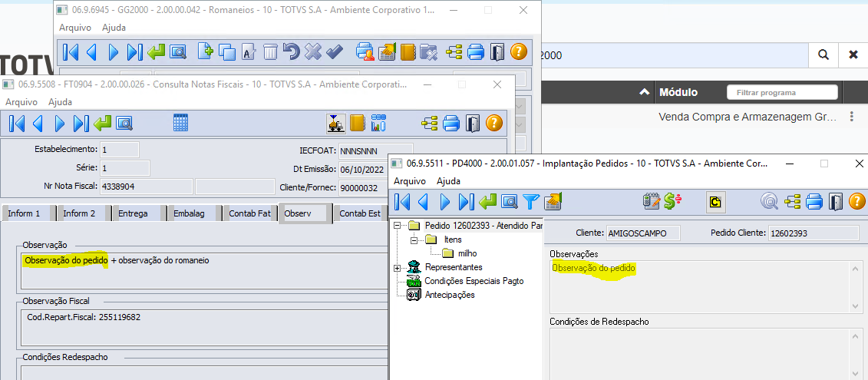Click notepad with pencil icon in Implantação Pedidos
The width and height of the screenshot is (868, 380).
click(652, 202)
